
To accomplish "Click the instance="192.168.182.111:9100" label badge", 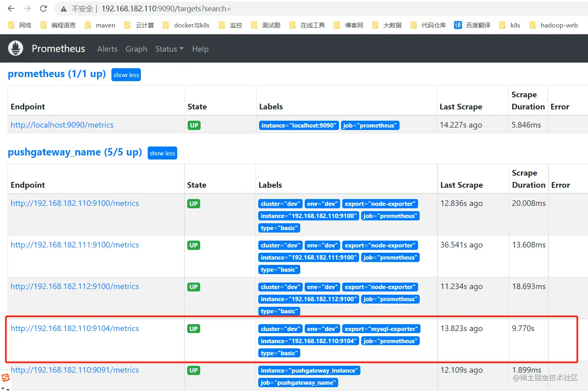I will 309,258.
